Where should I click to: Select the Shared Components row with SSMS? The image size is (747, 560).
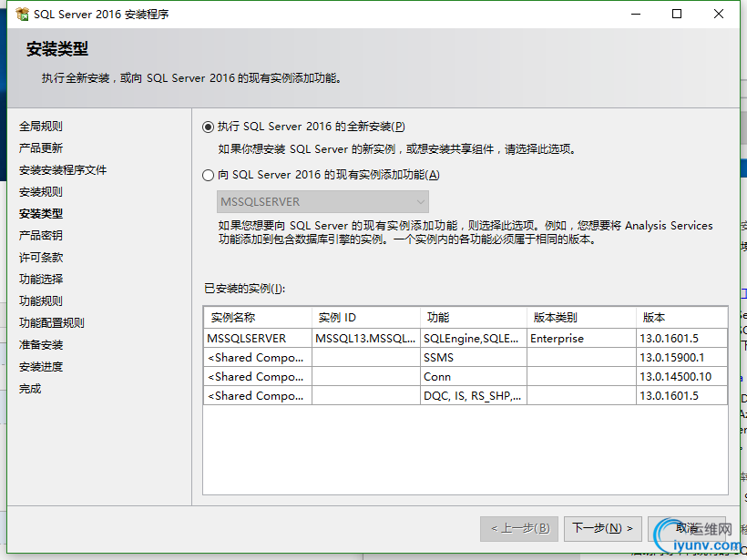click(x=466, y=357)
